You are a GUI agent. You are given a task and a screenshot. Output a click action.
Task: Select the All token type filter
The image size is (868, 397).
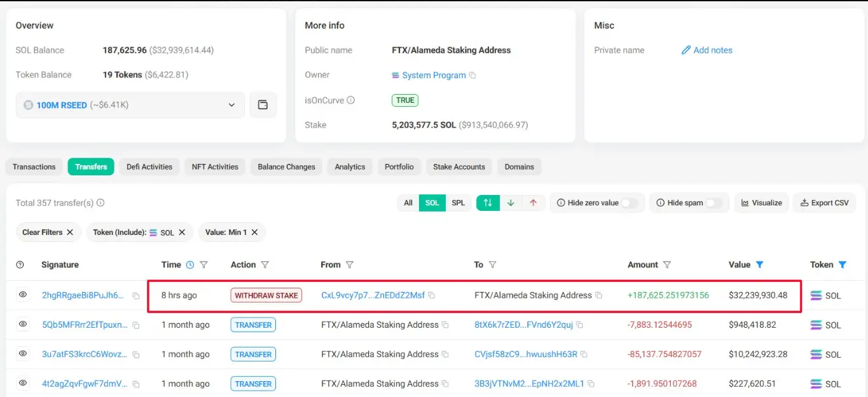tap(408, 203)
